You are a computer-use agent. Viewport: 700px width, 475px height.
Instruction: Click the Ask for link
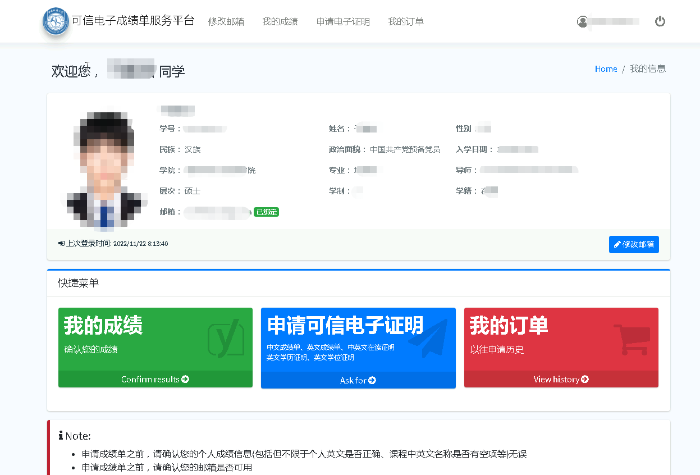[358, 380]
